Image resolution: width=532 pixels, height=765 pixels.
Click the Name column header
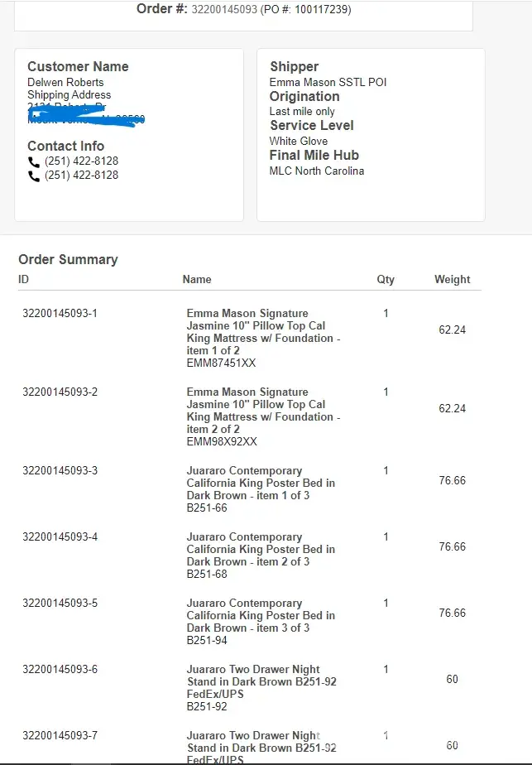coord(197,280)
